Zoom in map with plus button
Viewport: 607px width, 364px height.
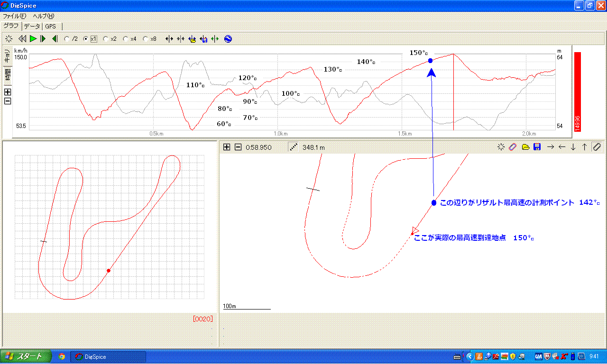[227, 147]
